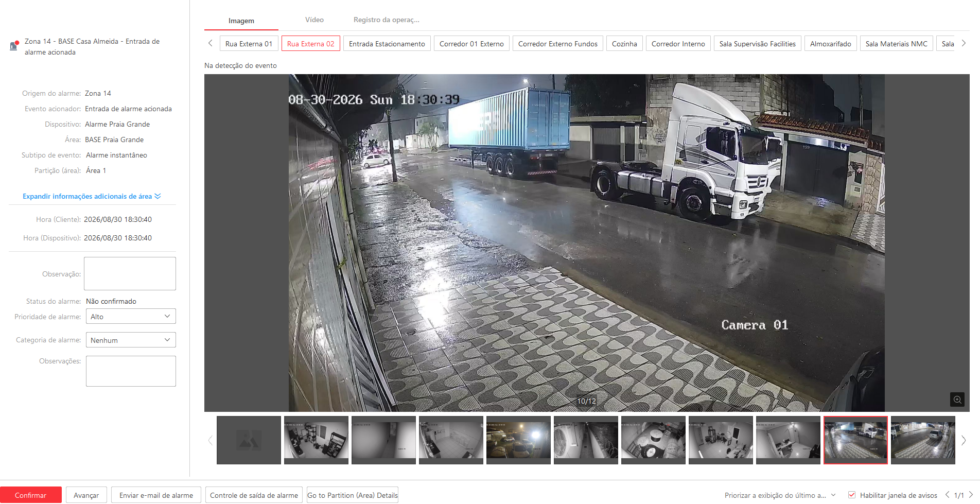Go to previous alarm page arrow
Viewport: 980px width, 504px height.
click(947, 495)
